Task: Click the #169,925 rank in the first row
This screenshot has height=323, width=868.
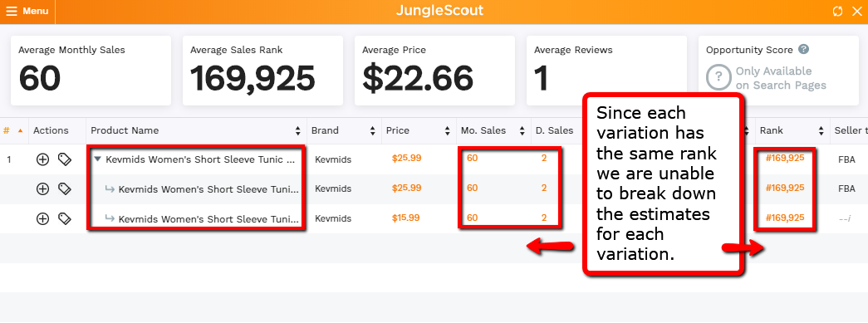Action: point(784,159)
